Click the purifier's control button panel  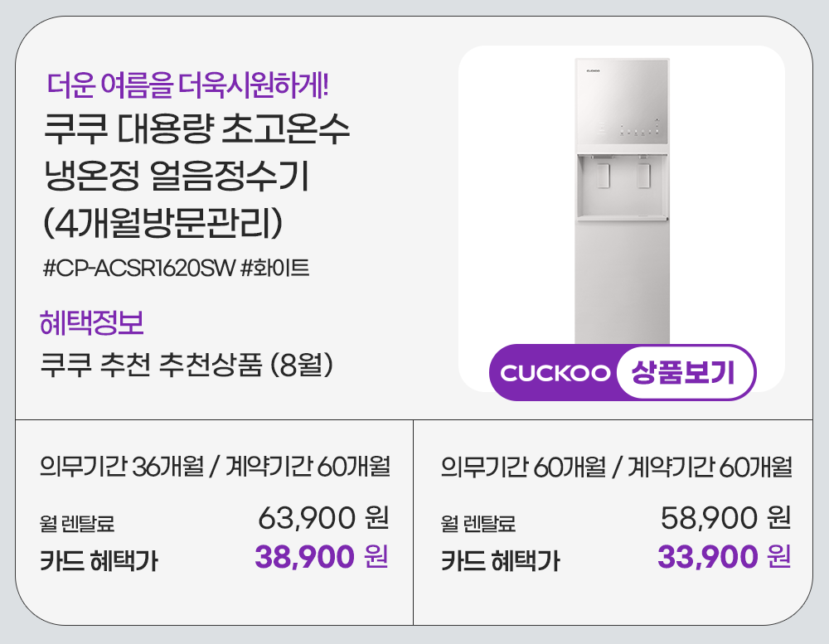pos(638,131)
